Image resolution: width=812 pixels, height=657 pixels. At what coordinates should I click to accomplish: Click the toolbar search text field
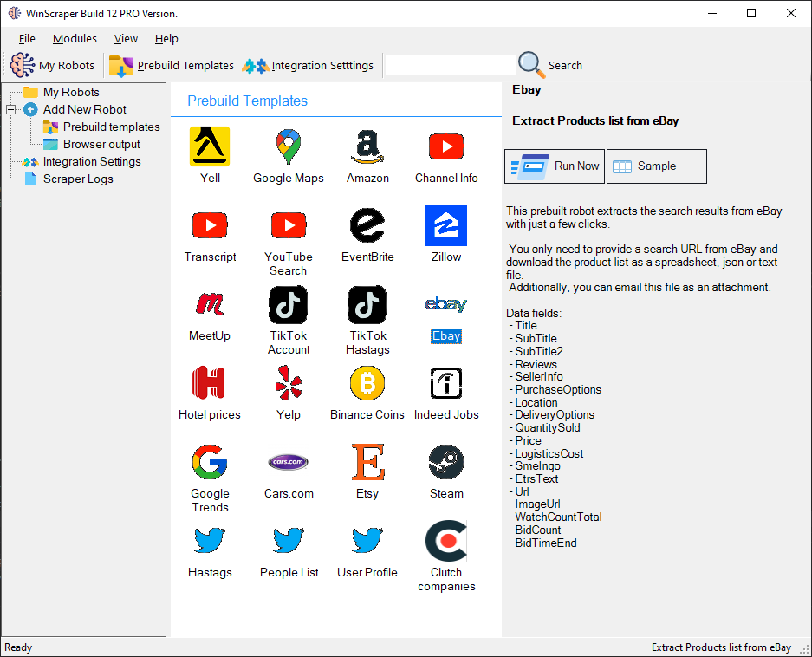pos(449,65)
